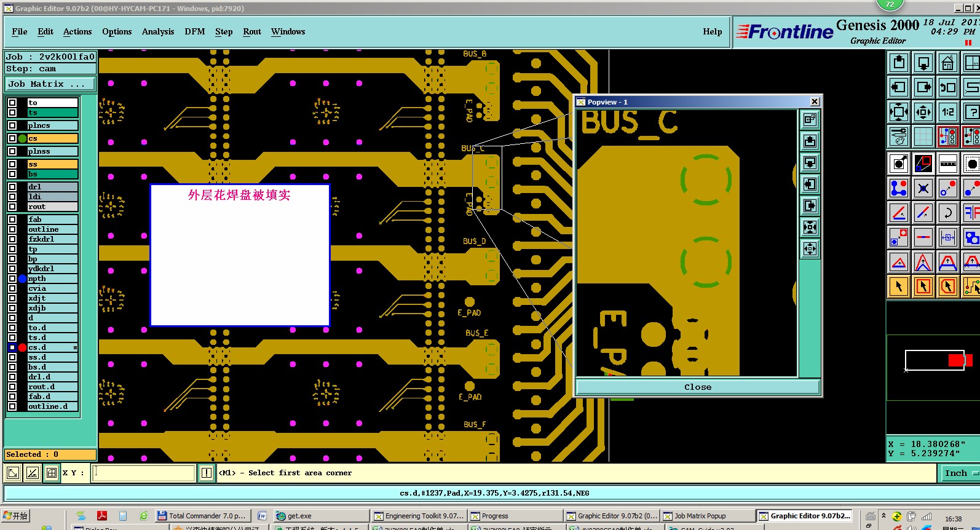Toggle the checkbox for layer to
Viewport: 980px width, 530px height.
tap(12, 103)
